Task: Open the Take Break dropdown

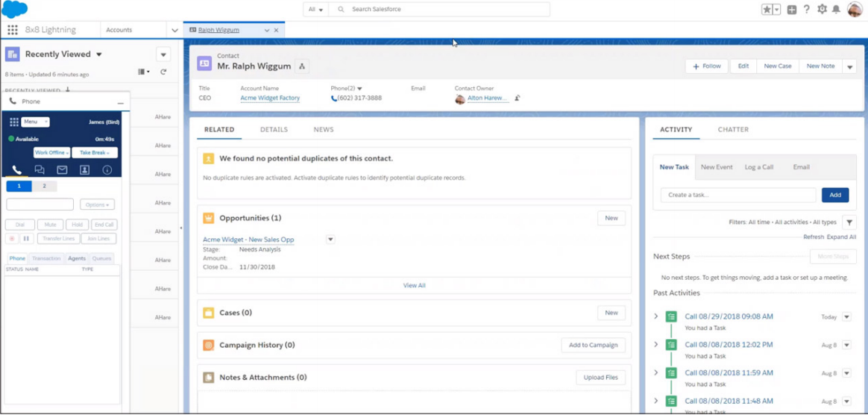Action: (95, 152)
